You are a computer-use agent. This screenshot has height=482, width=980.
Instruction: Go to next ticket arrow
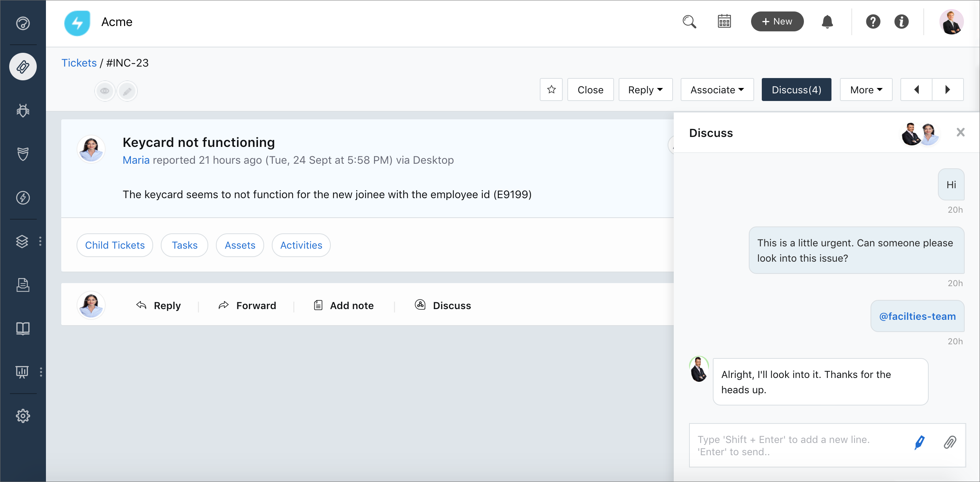948,90
